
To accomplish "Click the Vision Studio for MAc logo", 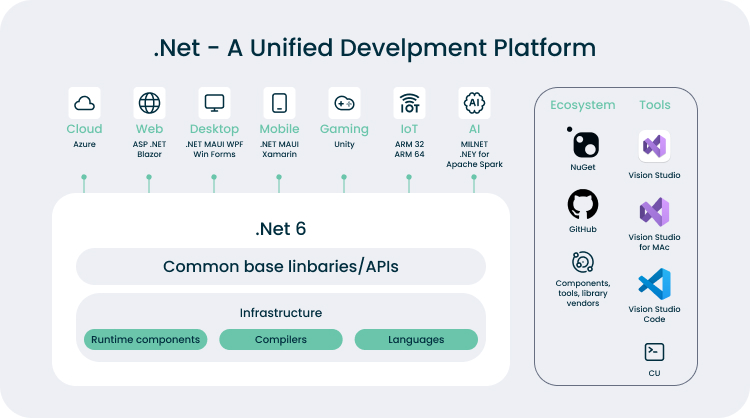I will pyautogui.click(x=654, y=212).
